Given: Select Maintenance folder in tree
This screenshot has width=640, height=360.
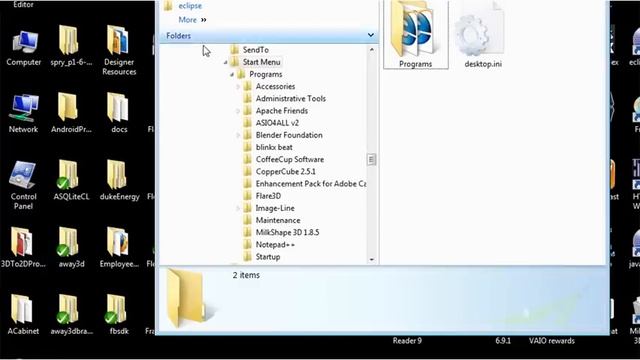Looking at the screenshot, I should (x=278, y=220).
